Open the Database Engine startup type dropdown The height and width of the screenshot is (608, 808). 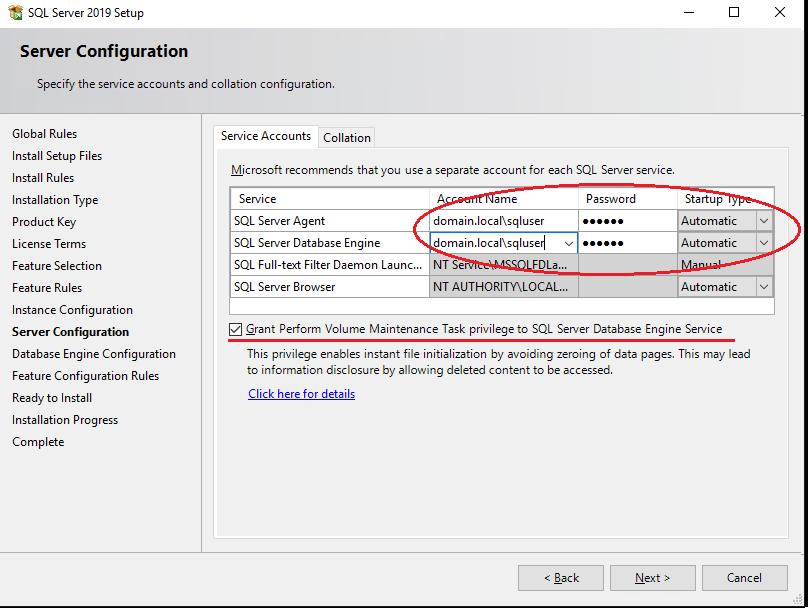click(764, 242)
